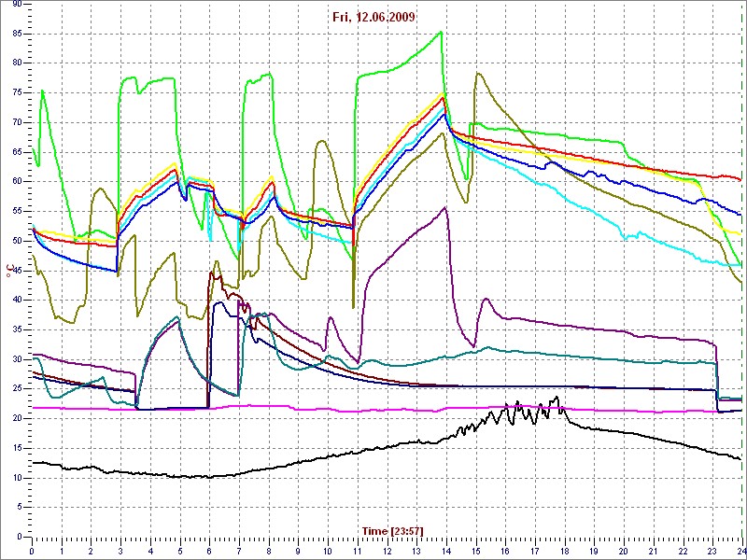Pick hour 13 on the time axis

[x=416, y=551]
